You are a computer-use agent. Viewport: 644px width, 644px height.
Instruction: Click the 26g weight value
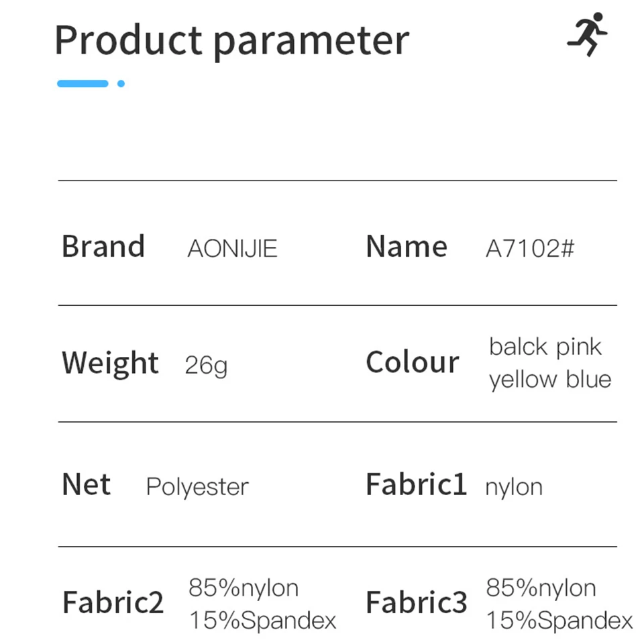(x=206, y=366)
